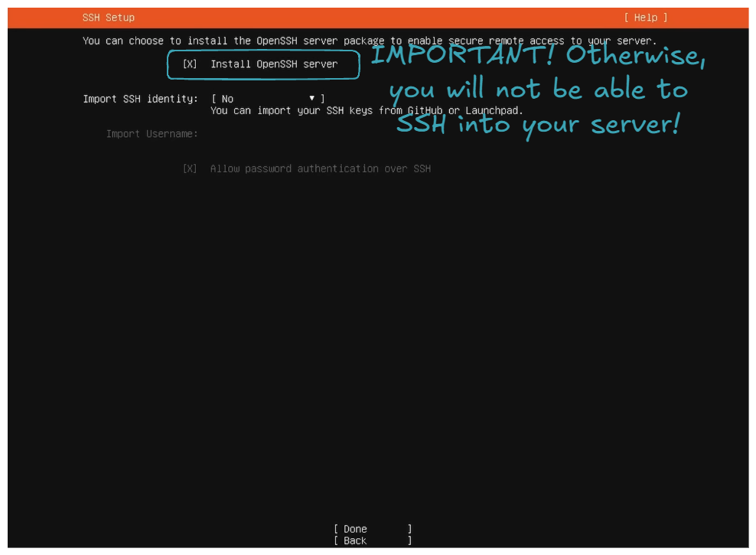Click the 'Import Username:' label
Image resolution: width=756 pixels, height=555 pixels.
coord(152,134)
